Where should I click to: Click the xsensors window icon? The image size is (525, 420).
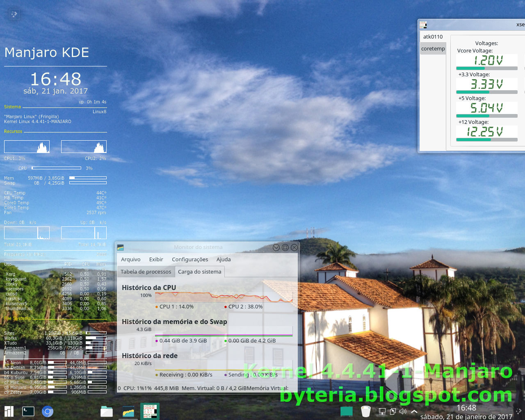(x=423, y=25)
